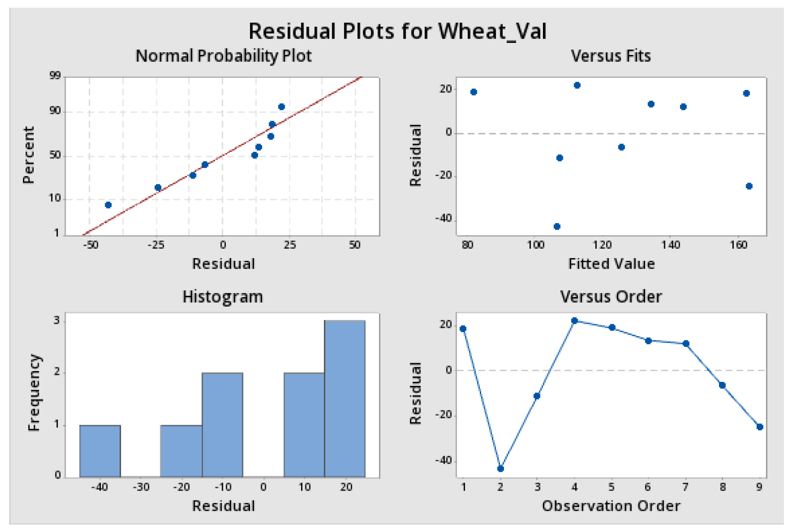Click the highest point in the Normal Probability Plot

pos(282,107)
